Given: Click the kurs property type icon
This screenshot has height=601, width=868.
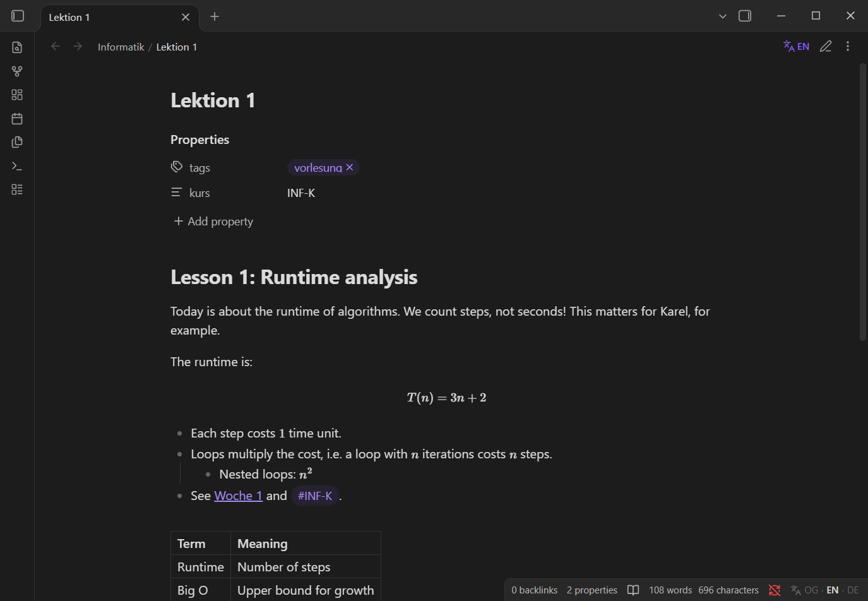Looking at the screenshot, I should [177, 193].
